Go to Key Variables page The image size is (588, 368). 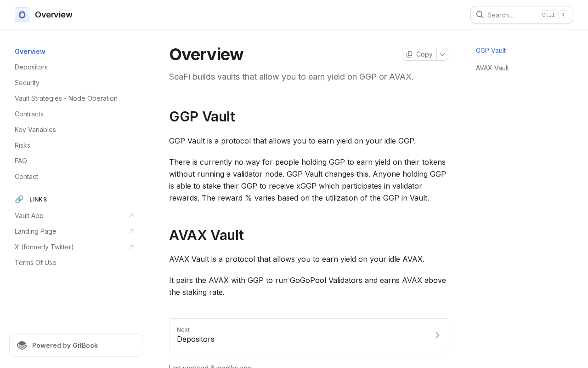point(35,130)
